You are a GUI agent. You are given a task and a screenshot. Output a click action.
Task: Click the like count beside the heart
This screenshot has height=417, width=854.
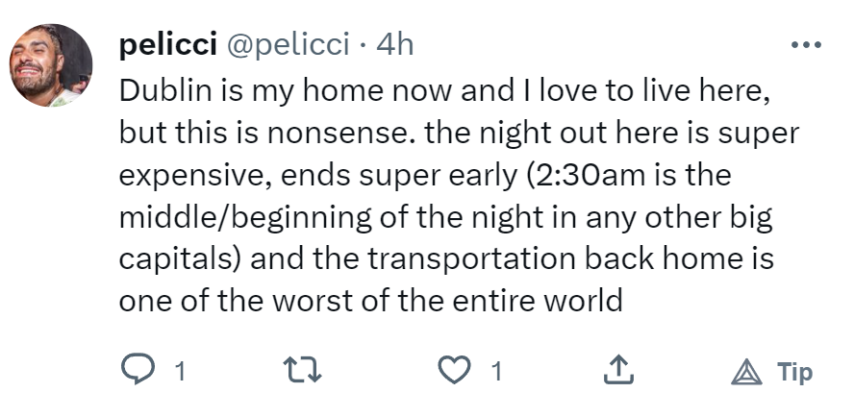click(495, 373)
